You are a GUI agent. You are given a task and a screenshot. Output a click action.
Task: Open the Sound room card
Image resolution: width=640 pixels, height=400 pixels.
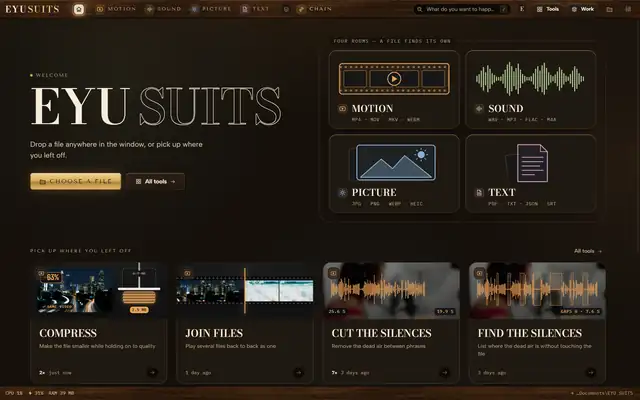[530, 89]
